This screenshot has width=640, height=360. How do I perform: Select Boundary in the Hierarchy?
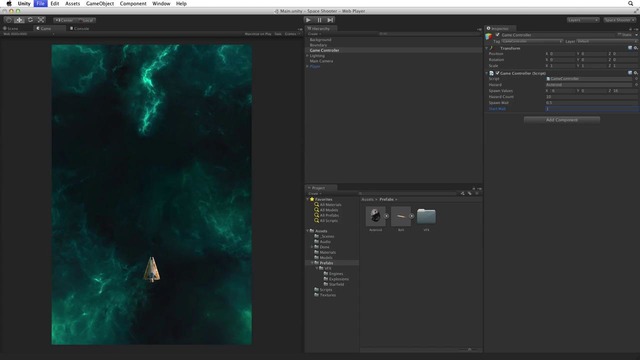coord(318,45)
